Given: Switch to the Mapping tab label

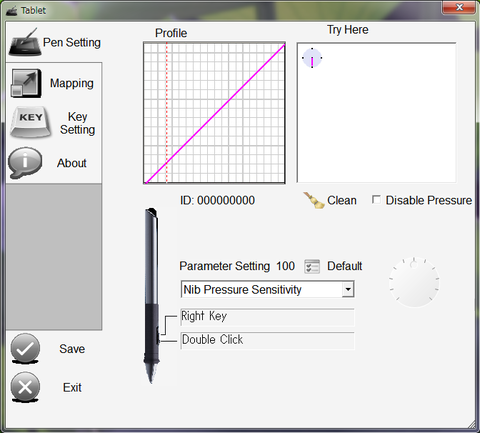Looking at the screenshot, I should (72, 83).
